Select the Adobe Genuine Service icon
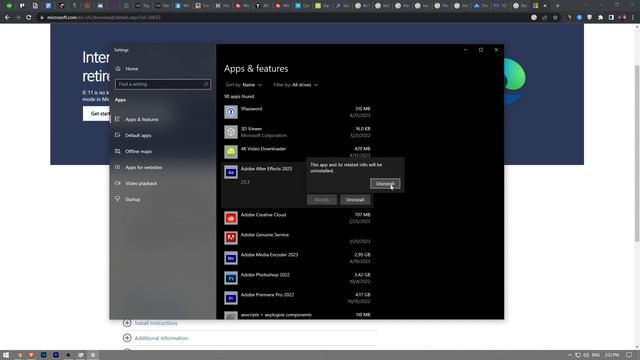 tap(231, 238)
